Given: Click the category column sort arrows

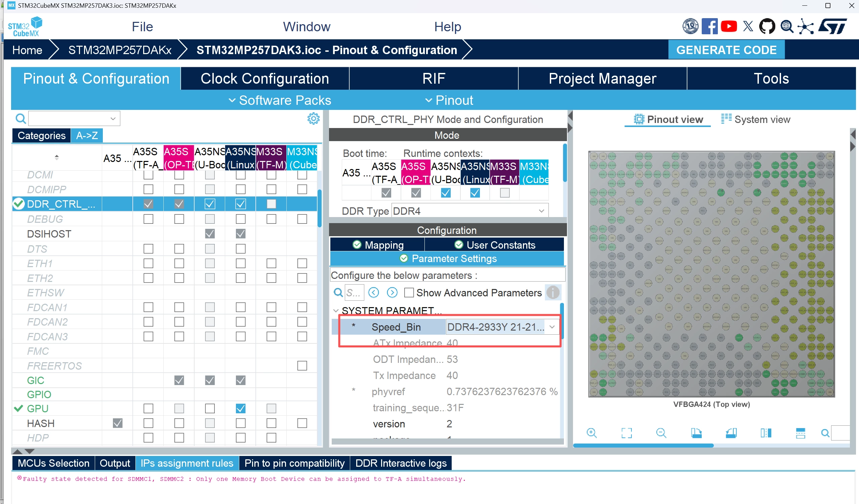Looking at the screenshot, I should click(x=56, y=157).
